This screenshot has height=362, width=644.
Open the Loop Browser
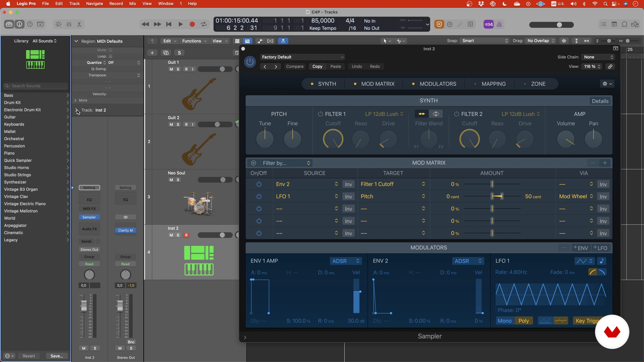pos(625,24)
